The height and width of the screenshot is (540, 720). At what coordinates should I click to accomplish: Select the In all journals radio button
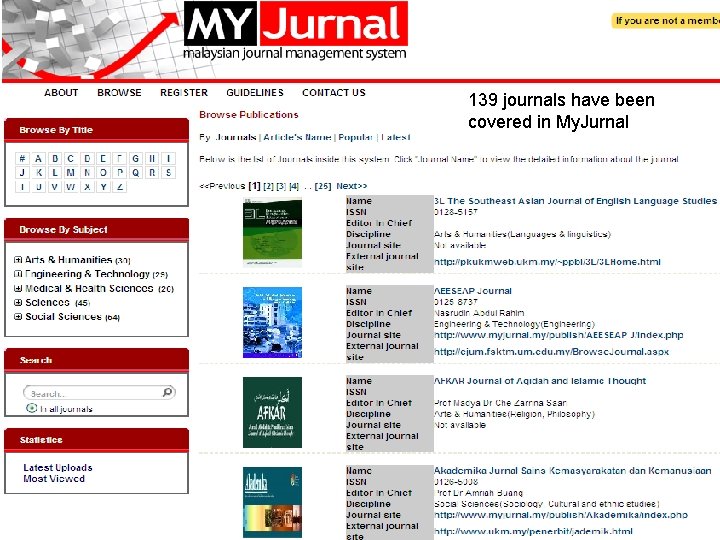coord(32,408)
